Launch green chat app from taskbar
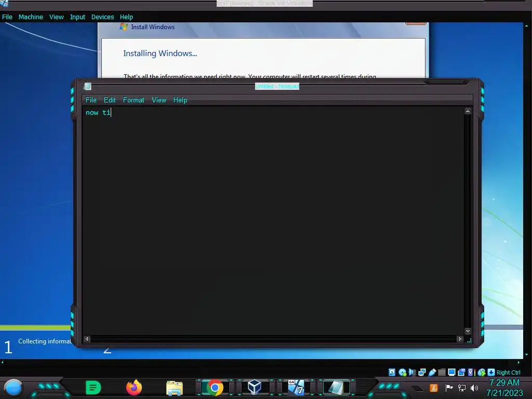Viewport: 532px width, 399px height. (94, 388)
